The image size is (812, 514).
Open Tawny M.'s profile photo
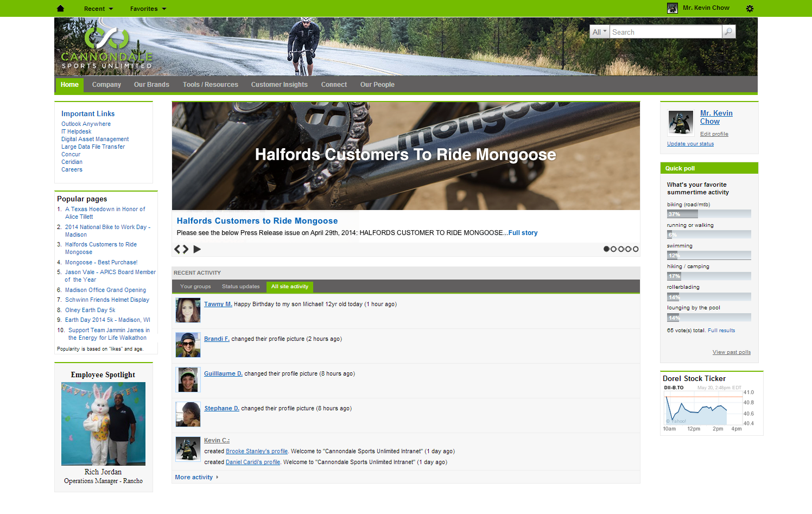[188, 310]
